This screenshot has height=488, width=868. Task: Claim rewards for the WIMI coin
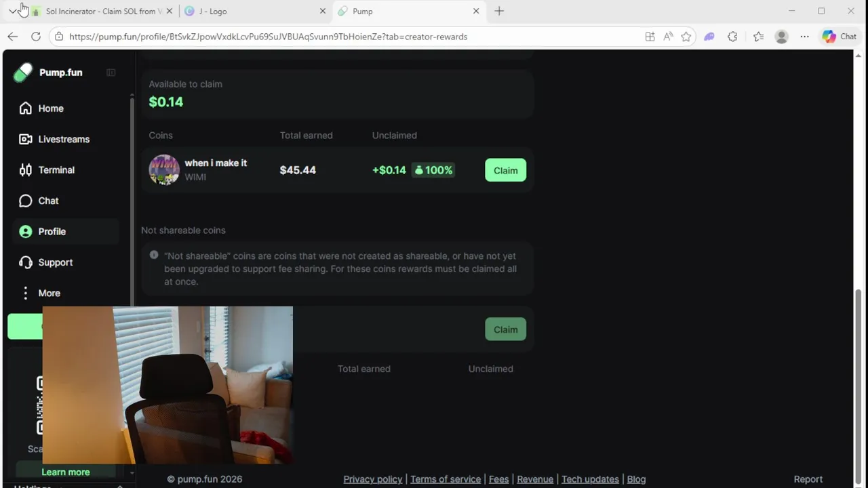click(x=505, y=170)
